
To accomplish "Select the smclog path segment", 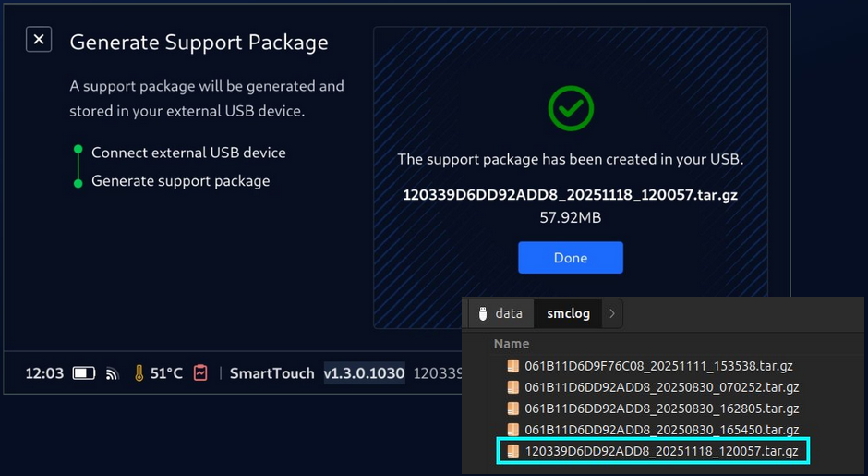I will pos(568,313).
